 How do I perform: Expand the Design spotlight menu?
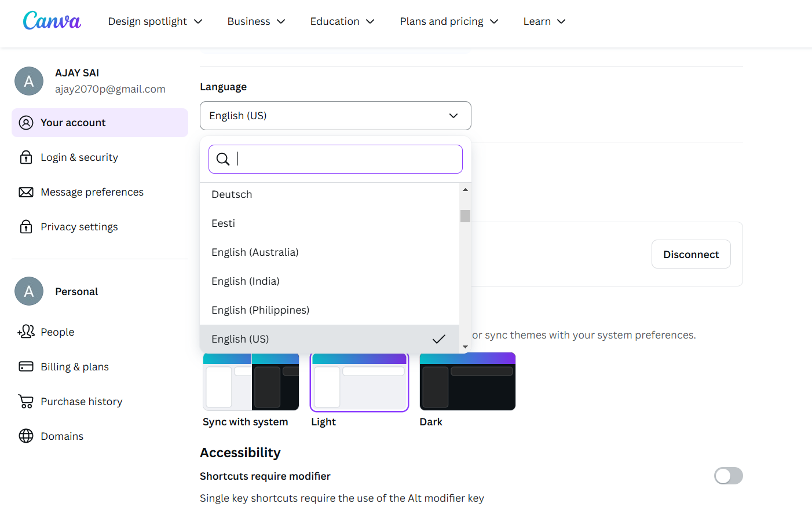155,21
